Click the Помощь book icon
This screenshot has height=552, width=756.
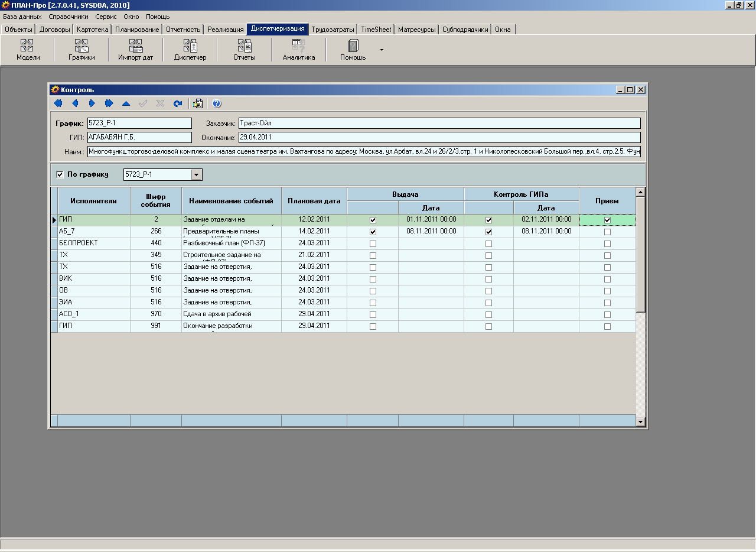353,45
